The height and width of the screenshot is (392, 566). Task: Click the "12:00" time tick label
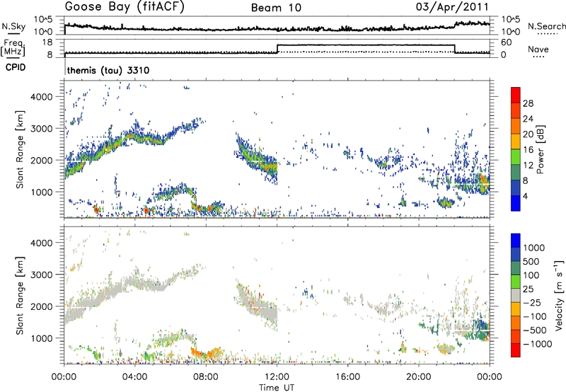(x=277, y=377)
